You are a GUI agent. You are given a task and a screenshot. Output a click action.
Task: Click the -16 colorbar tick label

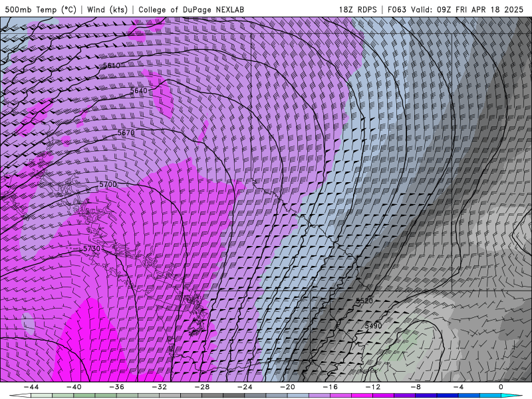pos(331,387)
